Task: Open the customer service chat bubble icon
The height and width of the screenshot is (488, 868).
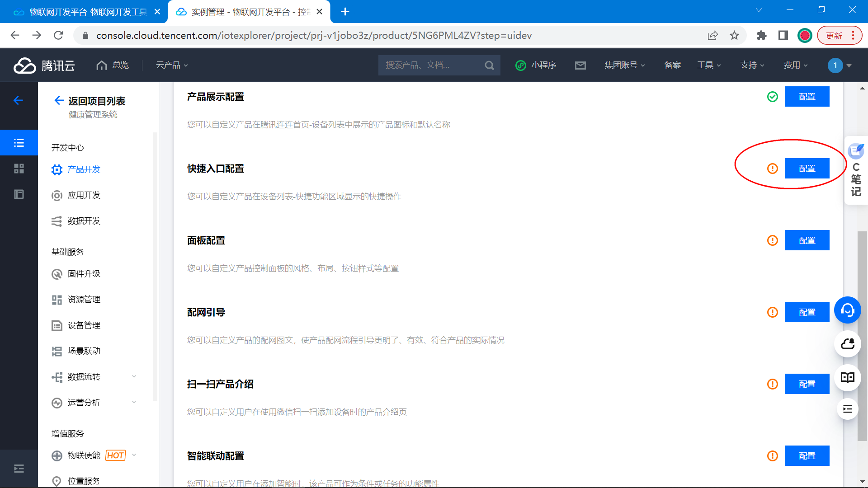Action: point(847,310)
